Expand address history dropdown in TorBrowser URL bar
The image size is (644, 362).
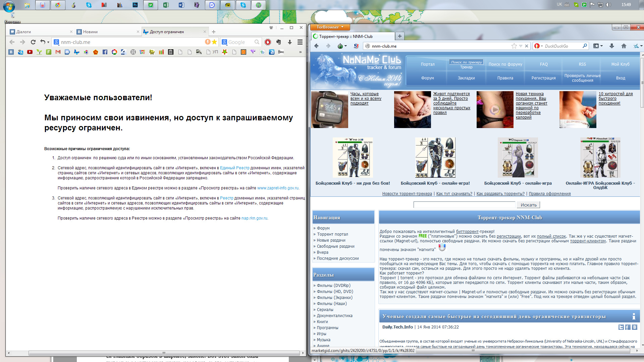tap(521, 46)
